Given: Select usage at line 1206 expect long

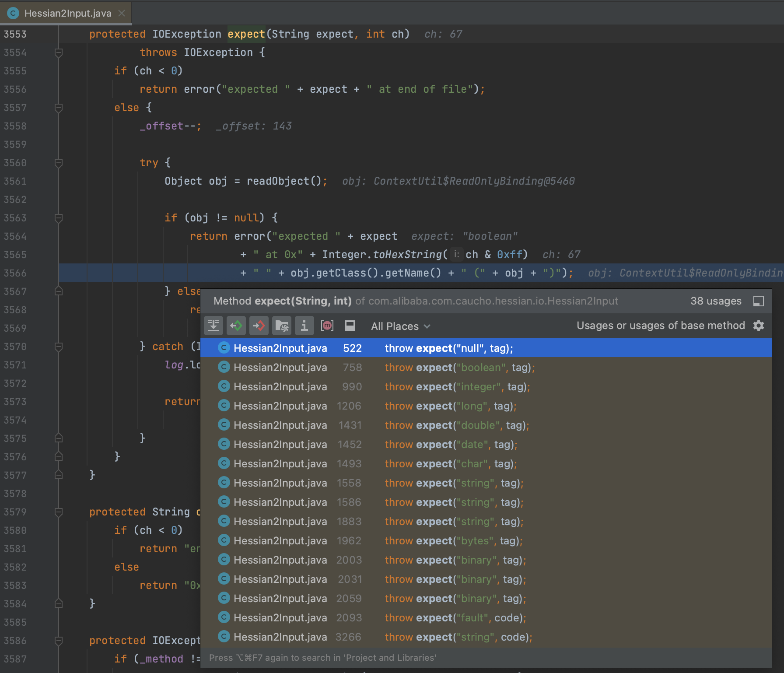Looking at the screenshot, I should [486, 406].
